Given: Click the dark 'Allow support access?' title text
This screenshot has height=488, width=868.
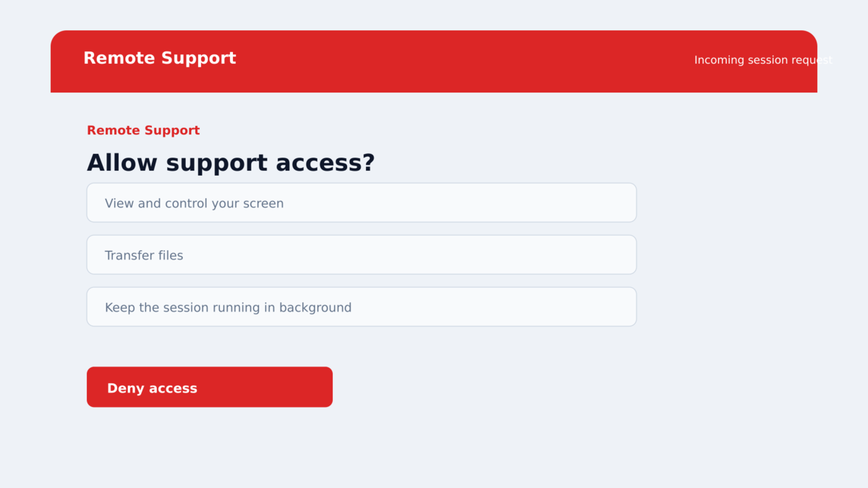Looking at the screenshot, I should pos(231,163).
